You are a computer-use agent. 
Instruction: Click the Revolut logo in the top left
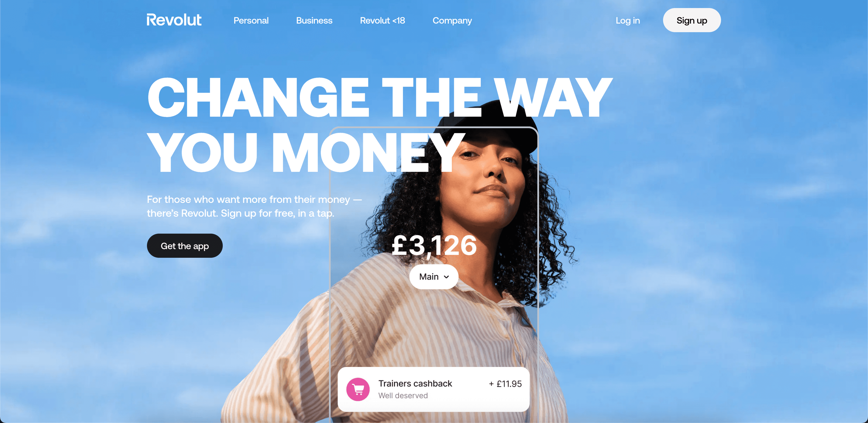point(174,20)
